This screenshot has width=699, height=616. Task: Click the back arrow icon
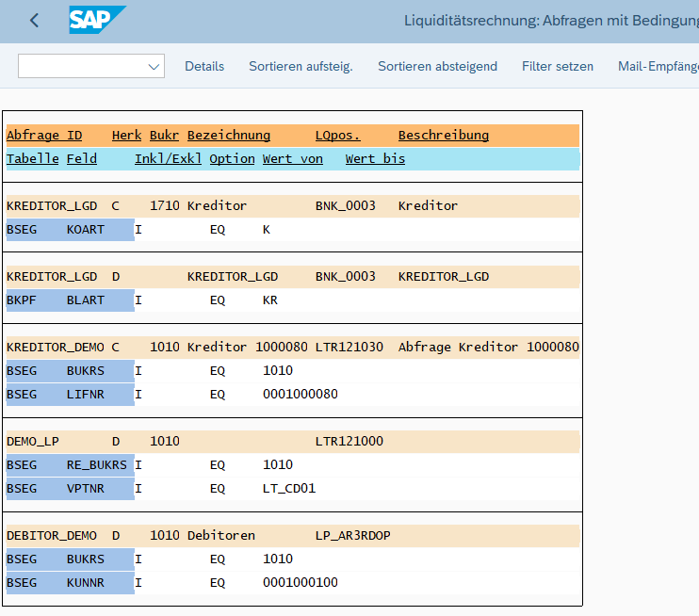[35, 21]
